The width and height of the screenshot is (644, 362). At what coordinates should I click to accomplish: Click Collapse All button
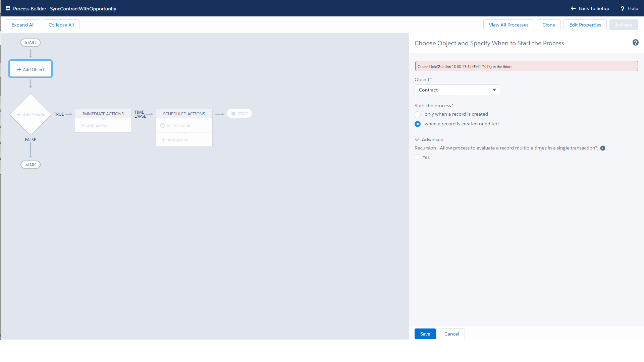click(x=61, y=25)
